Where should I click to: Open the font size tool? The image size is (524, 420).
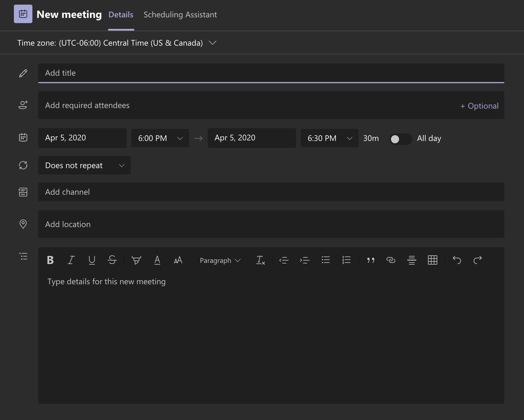point(178,260)
